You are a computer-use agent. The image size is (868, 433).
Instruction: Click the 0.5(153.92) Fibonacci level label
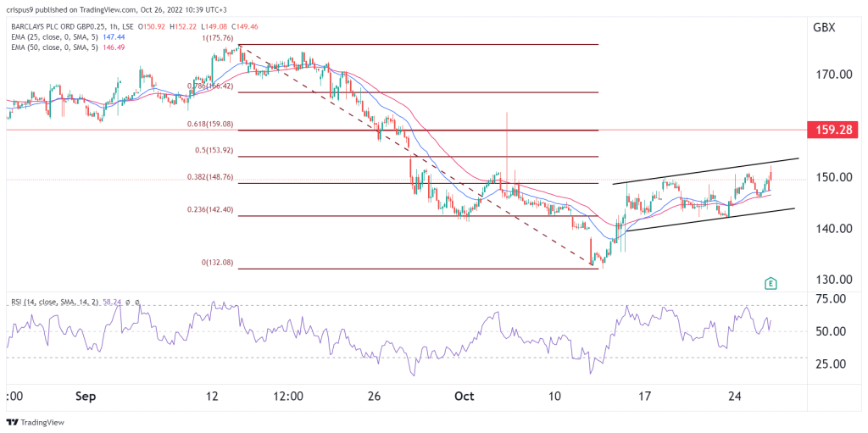(x=215, y=151)
